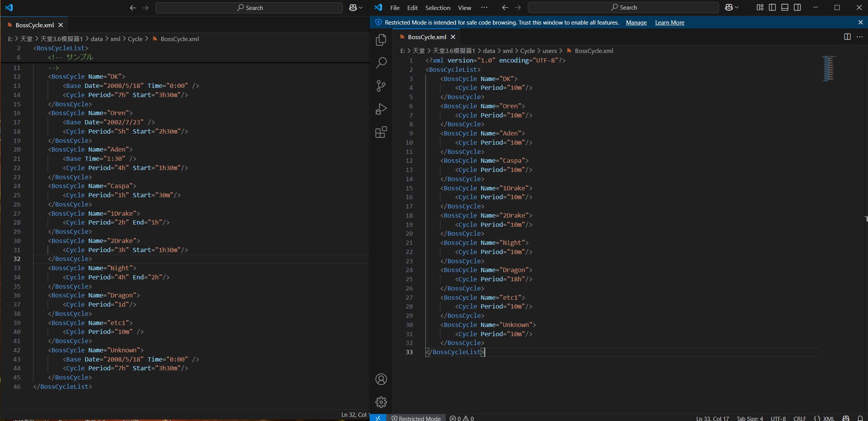Image resolution: width=868 pixels, height=421 pixels.
Task: Go forward in left window navigation
Action: (145, 8)
